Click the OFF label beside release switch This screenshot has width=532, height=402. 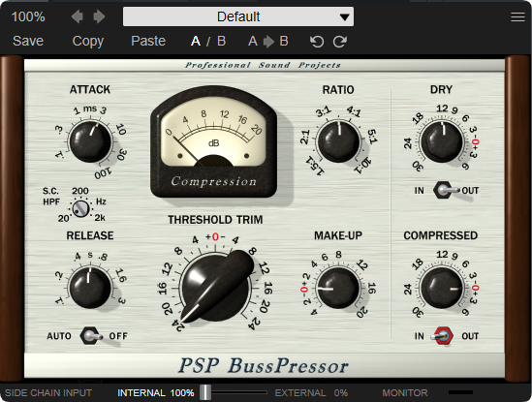point(118,336)
